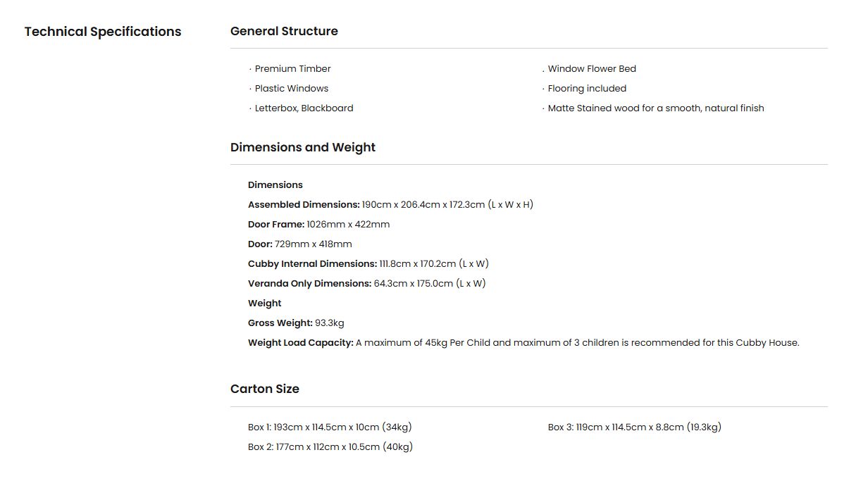This screenshot has height=481, width=868.
Task: Select the Plastic Windows list item
Action: tap(291, 89)
